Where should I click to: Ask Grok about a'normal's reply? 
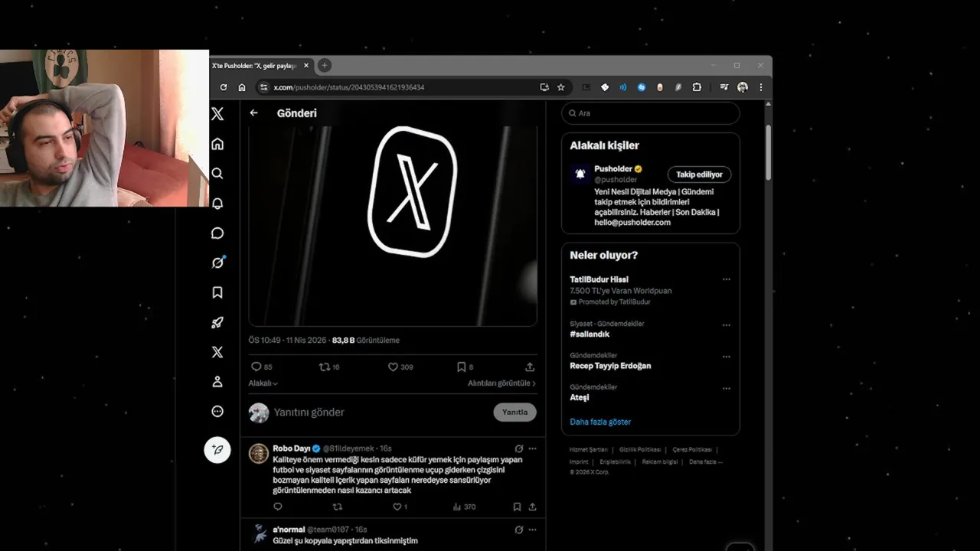point(518,530)
